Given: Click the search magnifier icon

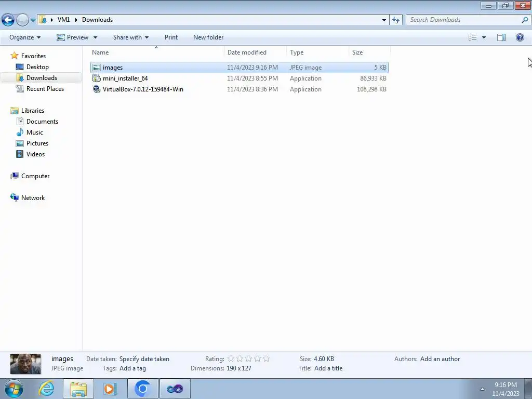Looking at the screenshot, I should pyautogui.click(x=525, y=20).
